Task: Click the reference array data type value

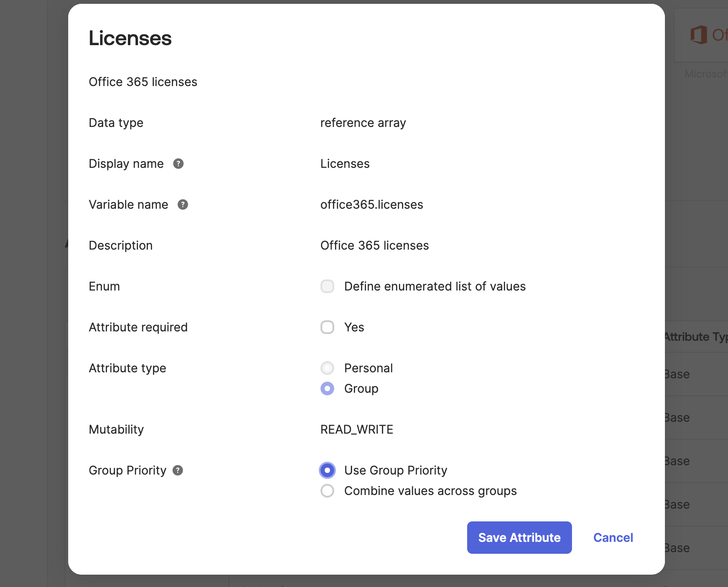Action: click(x=363, y=123)
